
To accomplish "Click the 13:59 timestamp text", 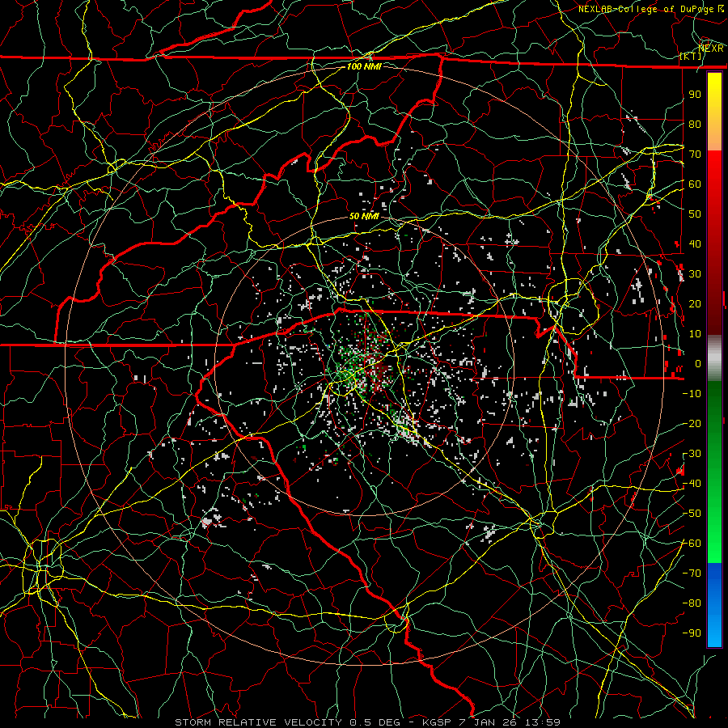I will (544, 722).
